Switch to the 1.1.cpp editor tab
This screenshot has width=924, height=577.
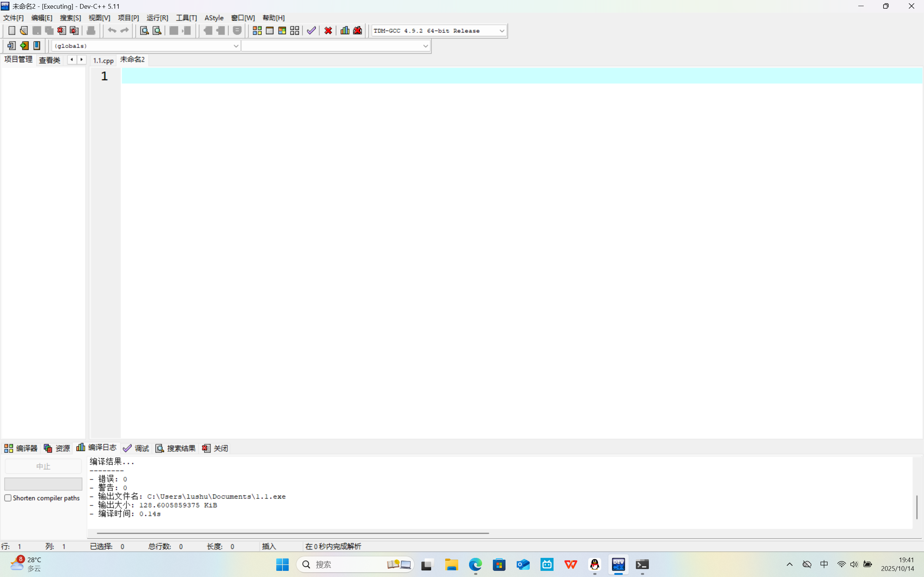pos(103,60)
